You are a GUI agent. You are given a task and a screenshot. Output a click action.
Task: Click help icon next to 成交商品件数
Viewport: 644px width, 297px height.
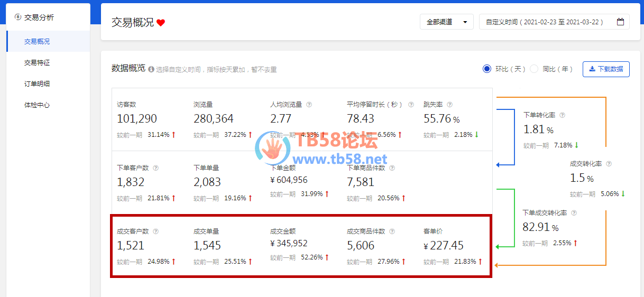(392, 231)
